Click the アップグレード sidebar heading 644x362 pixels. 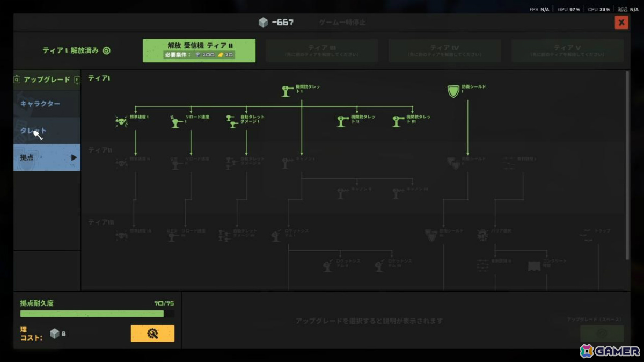point(47,79)
